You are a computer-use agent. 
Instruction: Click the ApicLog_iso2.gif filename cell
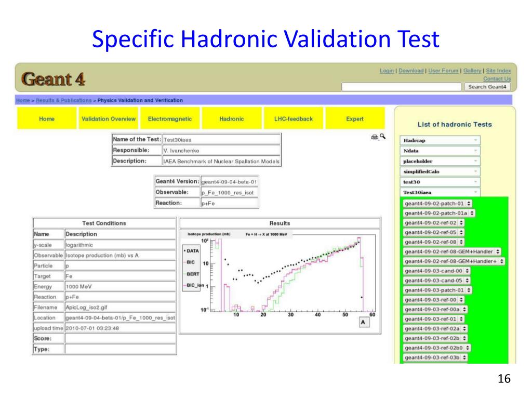point(120,308)
